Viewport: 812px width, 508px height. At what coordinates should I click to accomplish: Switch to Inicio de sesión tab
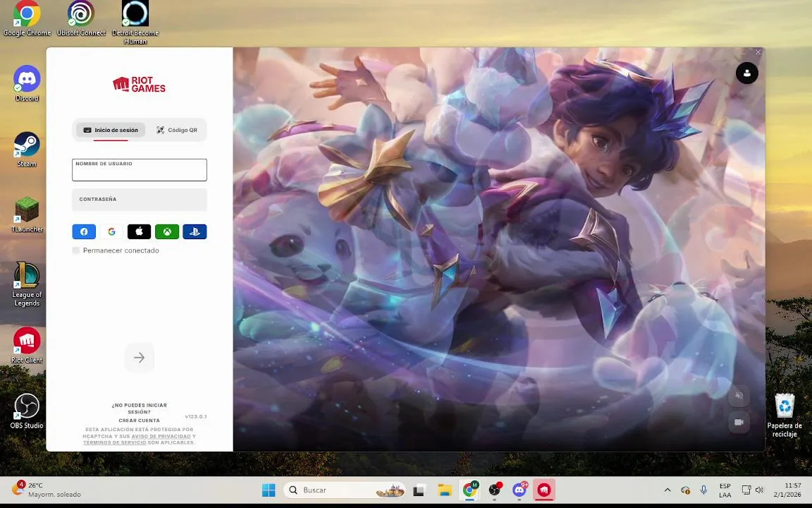click(x=111, y=130)
